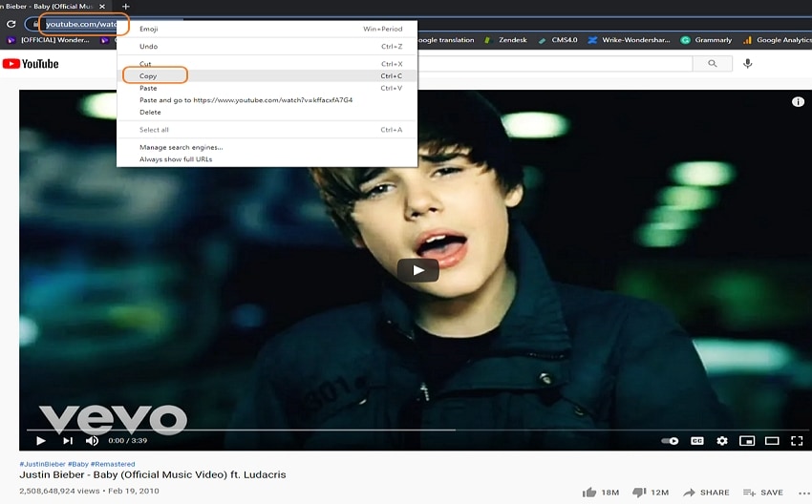The image size is (812, 504).
Task: Choose Emoji from the context menu
Action: tap(267, 29)
